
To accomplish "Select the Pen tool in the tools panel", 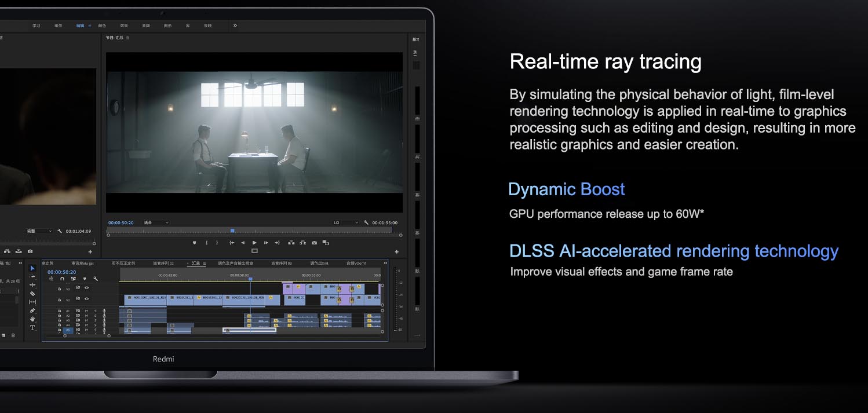I will coord(32,310).
